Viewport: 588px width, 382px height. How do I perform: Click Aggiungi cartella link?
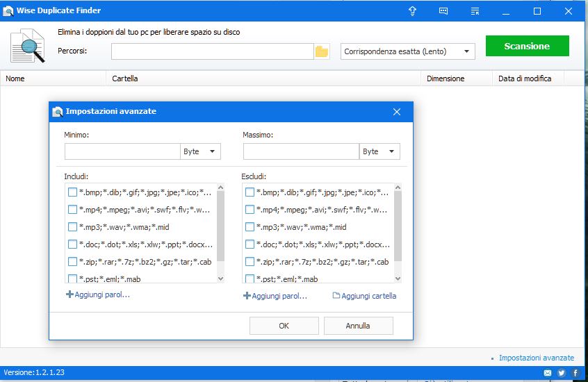point(368,296)
